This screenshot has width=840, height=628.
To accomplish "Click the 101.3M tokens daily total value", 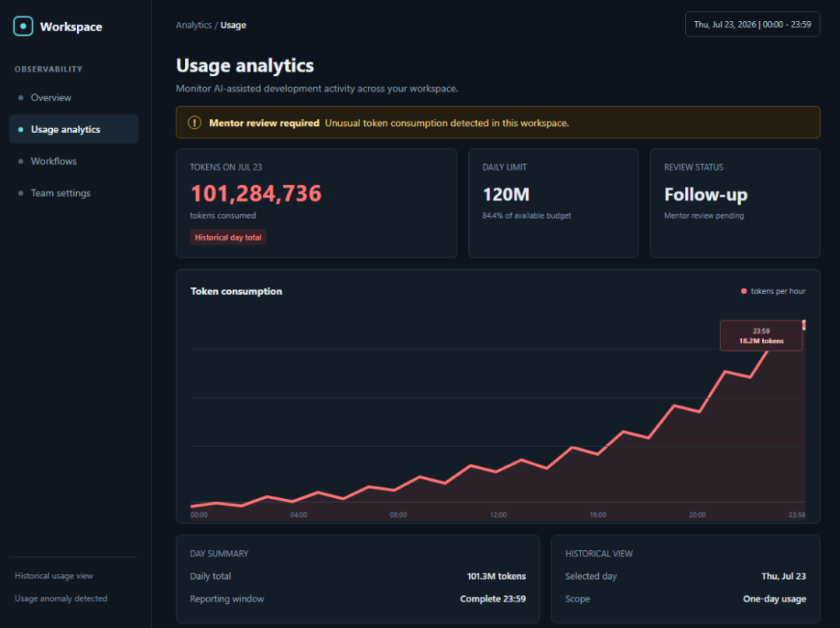I will click(x=496, y=576).
